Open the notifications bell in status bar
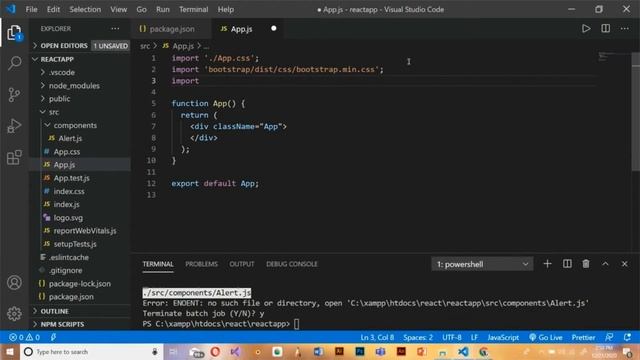Screen dimensions: 640x360 pyautogui.click(x=627, y=337)
